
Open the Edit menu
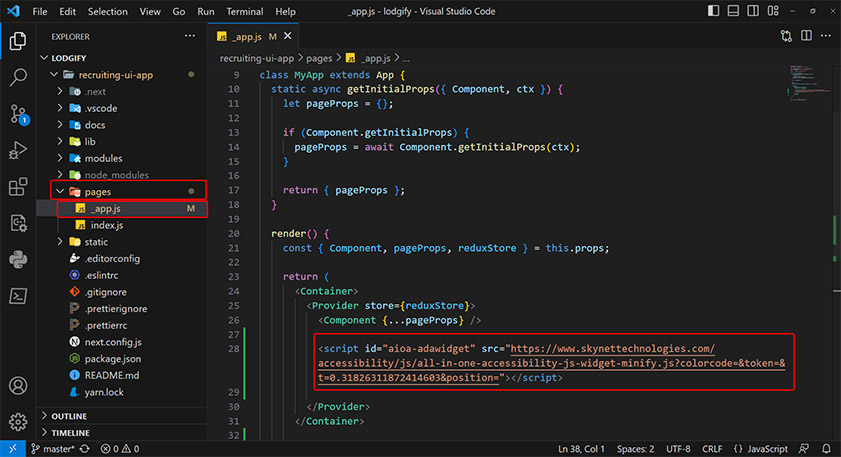pos(67,11)
